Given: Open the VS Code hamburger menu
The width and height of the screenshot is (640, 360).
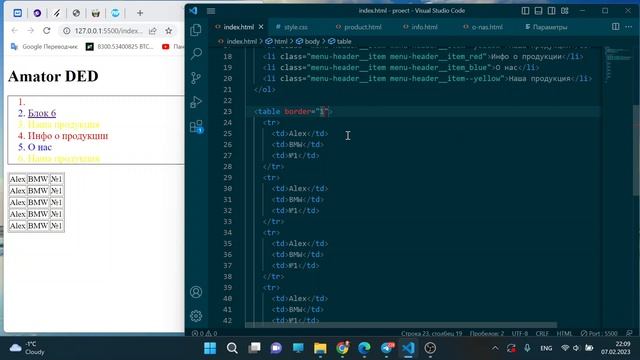Looking at the screenshot, I should click(211, 11).
